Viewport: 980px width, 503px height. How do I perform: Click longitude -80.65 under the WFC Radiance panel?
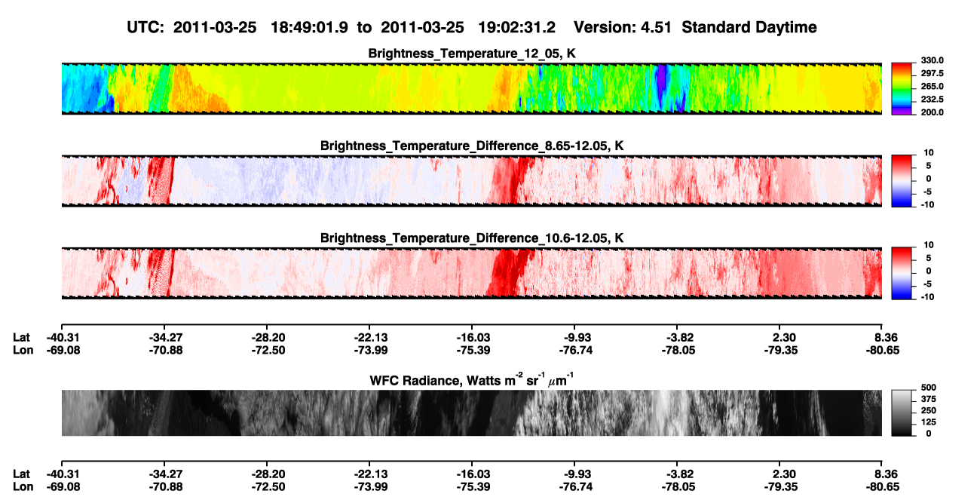pyautogui.click(x=881, y=486)
